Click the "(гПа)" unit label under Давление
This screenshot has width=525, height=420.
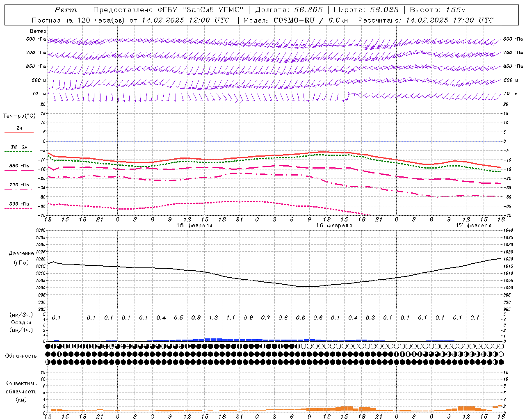tap(21, 263)
